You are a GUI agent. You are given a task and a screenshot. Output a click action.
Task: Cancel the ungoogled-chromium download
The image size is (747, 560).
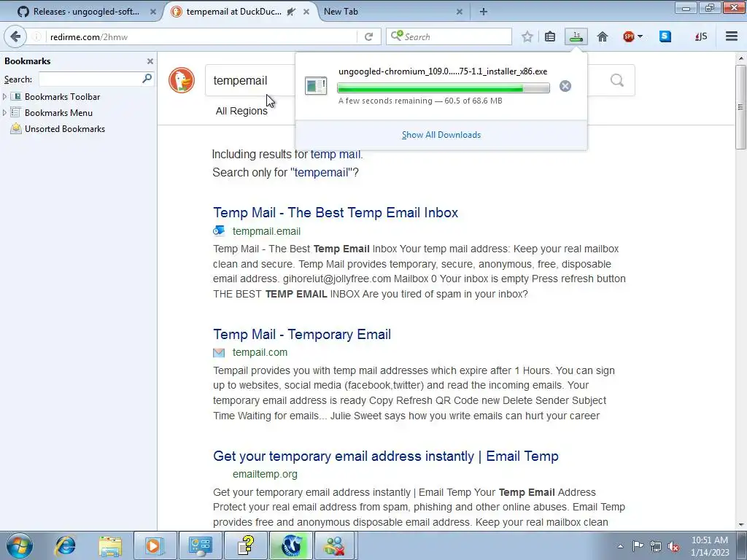pyautogui.click(x=565, y=86)
